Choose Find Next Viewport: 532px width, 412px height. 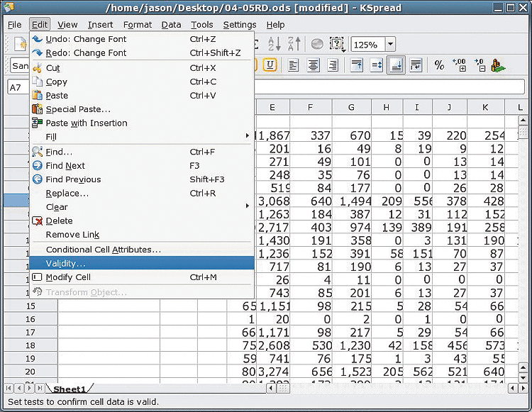(x=142, y=165)
